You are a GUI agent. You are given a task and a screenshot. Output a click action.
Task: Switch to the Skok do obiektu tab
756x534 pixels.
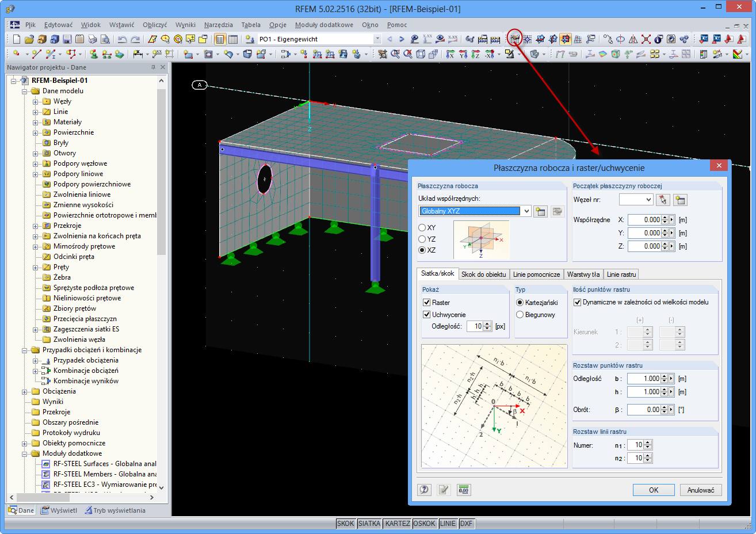[484, 274]
